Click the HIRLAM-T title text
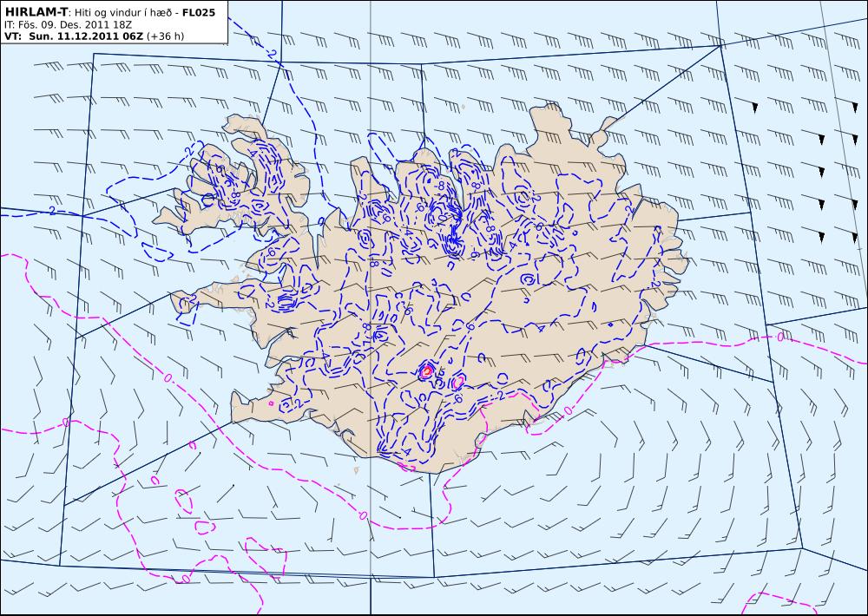Image resolution: width=868 pixels, height=616 pixels. [x=36, y=11]
